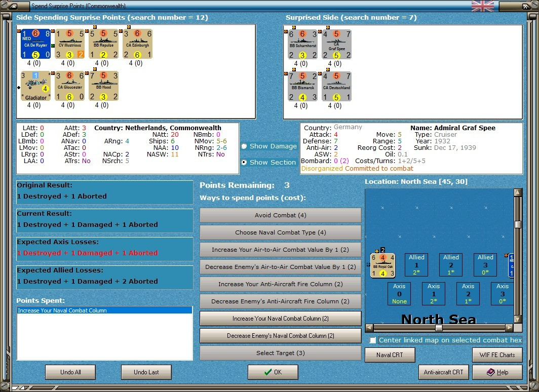Select the CA Deutschland enemy counter
This screenshot has height=392, width=539.
click(336, 87)
